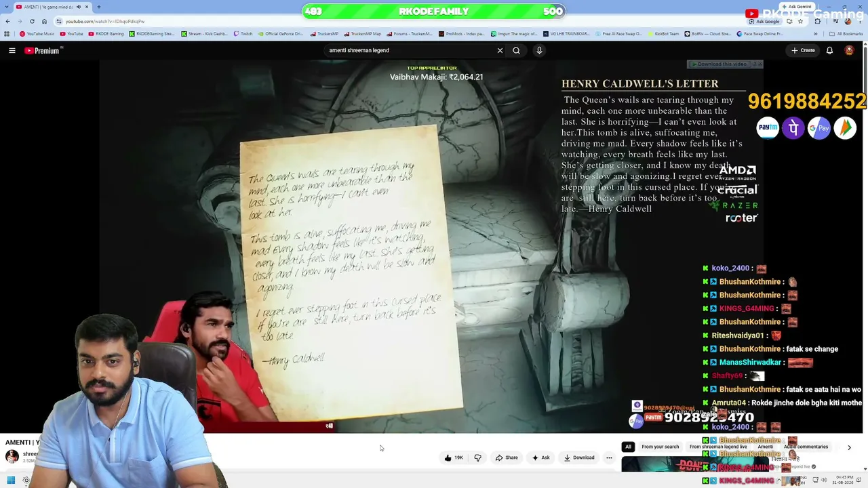
Task: Select the From your search chip
Action: click(x=660, y=447)
